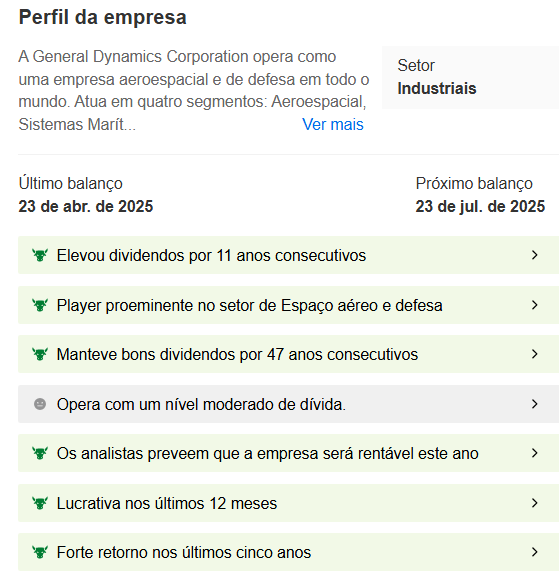Expand chevron of Manteve bons dividendos row
Image resolution: width=559 pixels, height=572 pixels.
coord(535,354)
